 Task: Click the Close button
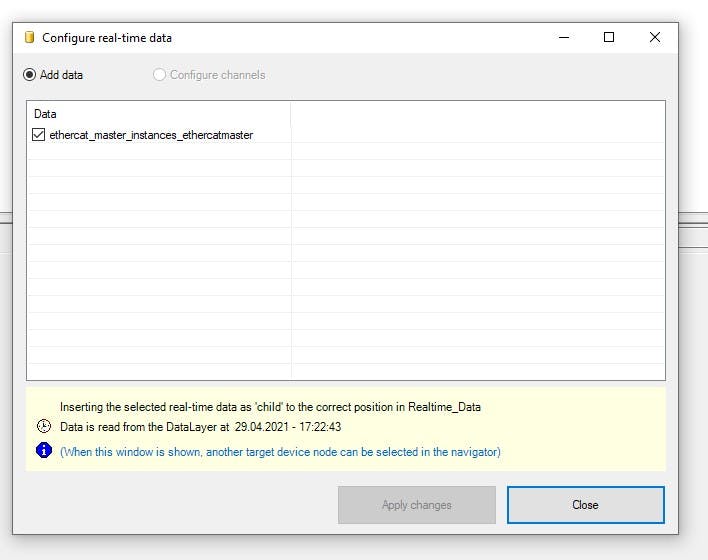(586, 505)
